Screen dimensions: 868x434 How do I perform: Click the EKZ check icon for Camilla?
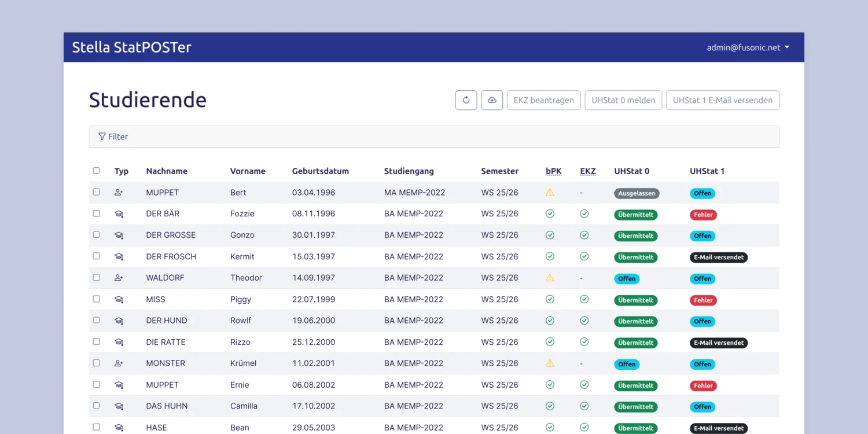pyautogui.click(x=584, y=406)
